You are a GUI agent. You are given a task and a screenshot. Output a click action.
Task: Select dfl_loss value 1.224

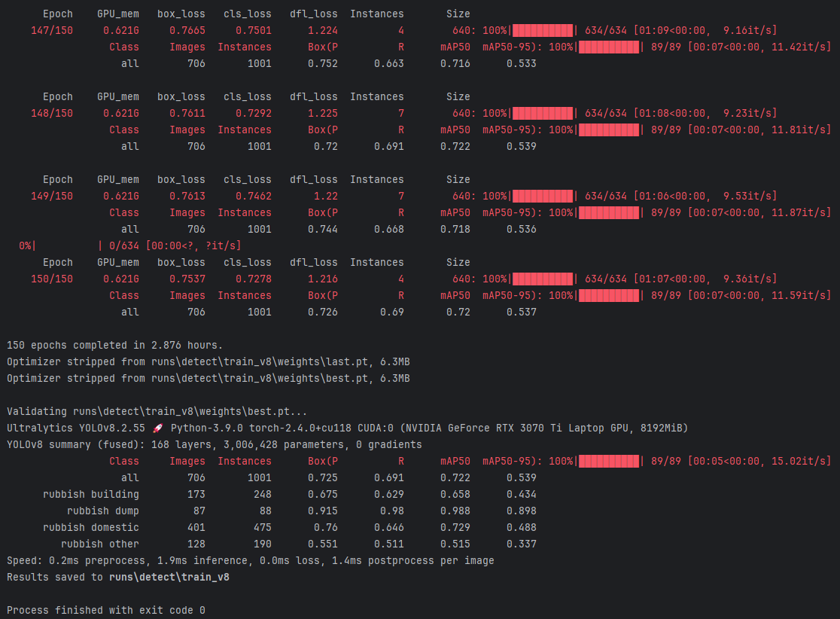pyautogui.click(x=322, y=31)
